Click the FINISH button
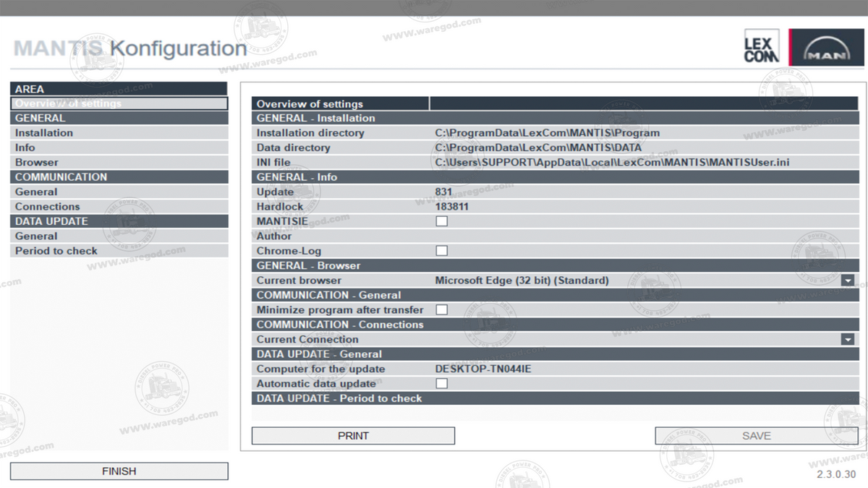The width and height of the screenshot is (868, 488). (119, 471)
